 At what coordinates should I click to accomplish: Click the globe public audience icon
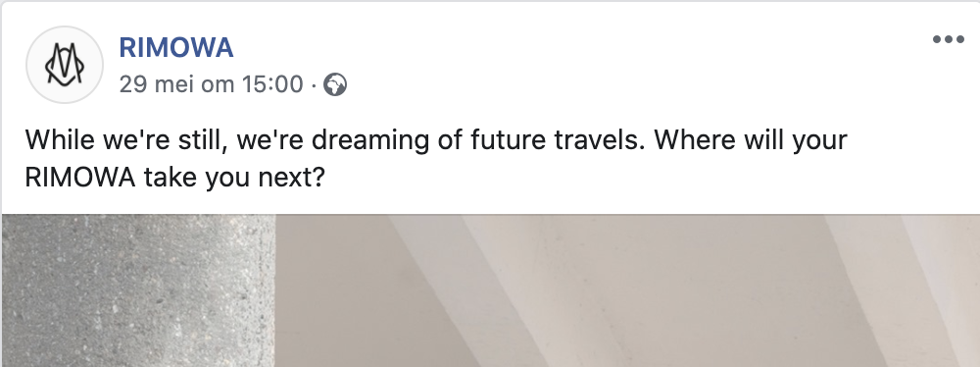335,84
